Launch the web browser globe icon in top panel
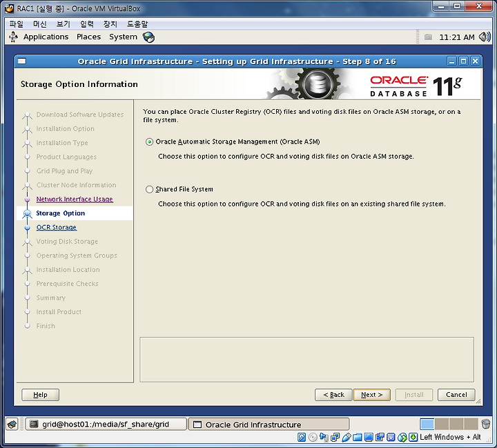 [x=148, y=37]
